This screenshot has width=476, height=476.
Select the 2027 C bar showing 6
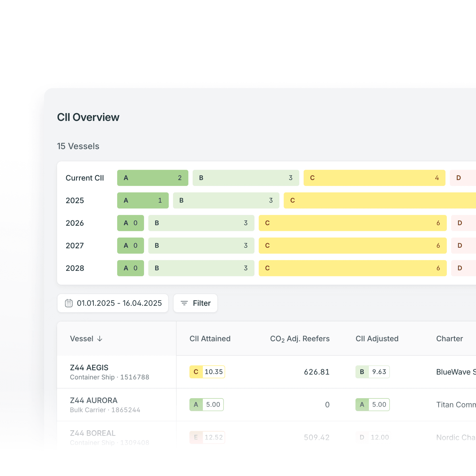pyautogui.click(x=353, y=245)
